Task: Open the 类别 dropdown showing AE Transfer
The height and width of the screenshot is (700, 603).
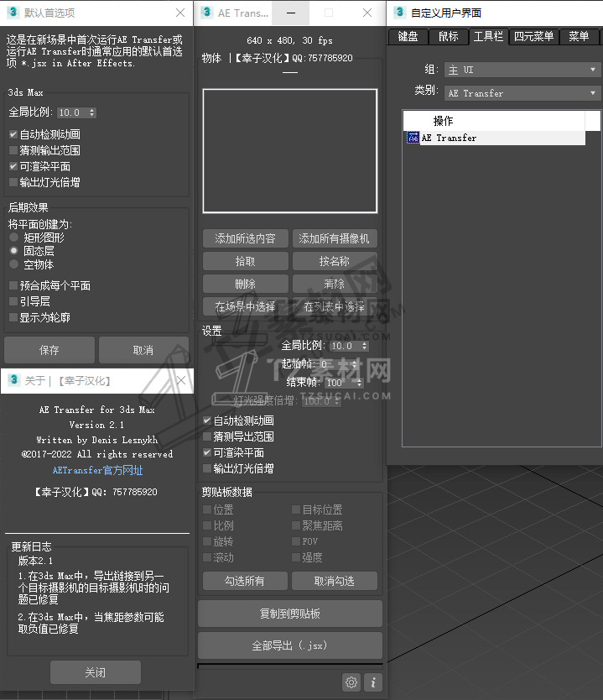Action: (x=522, y=93)
